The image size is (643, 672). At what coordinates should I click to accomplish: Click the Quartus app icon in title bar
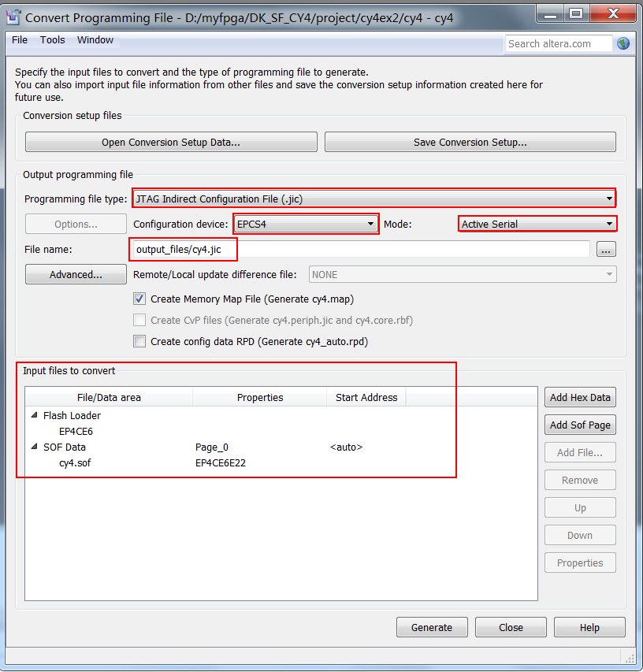tap(13, 16)
